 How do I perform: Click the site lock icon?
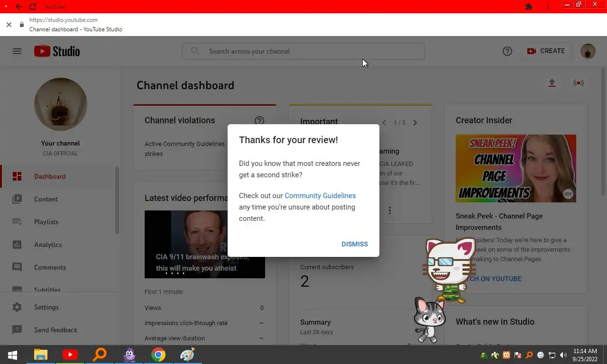tap(22, 25)
